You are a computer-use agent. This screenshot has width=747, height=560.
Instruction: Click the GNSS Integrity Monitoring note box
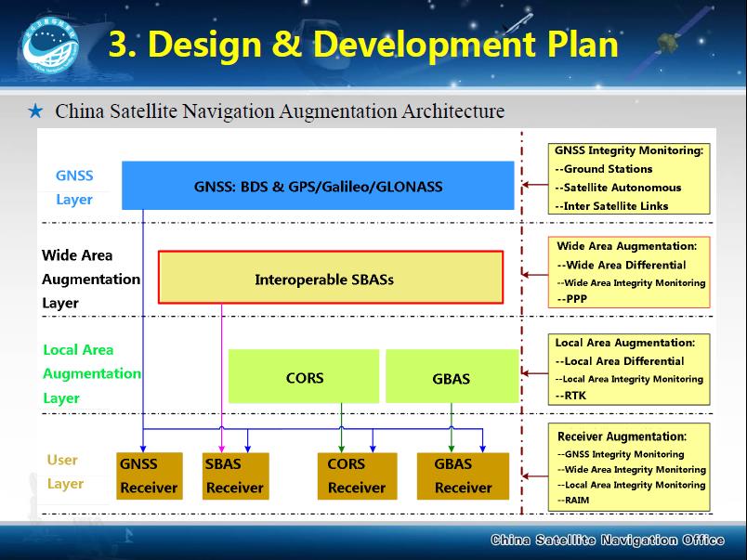629,177
